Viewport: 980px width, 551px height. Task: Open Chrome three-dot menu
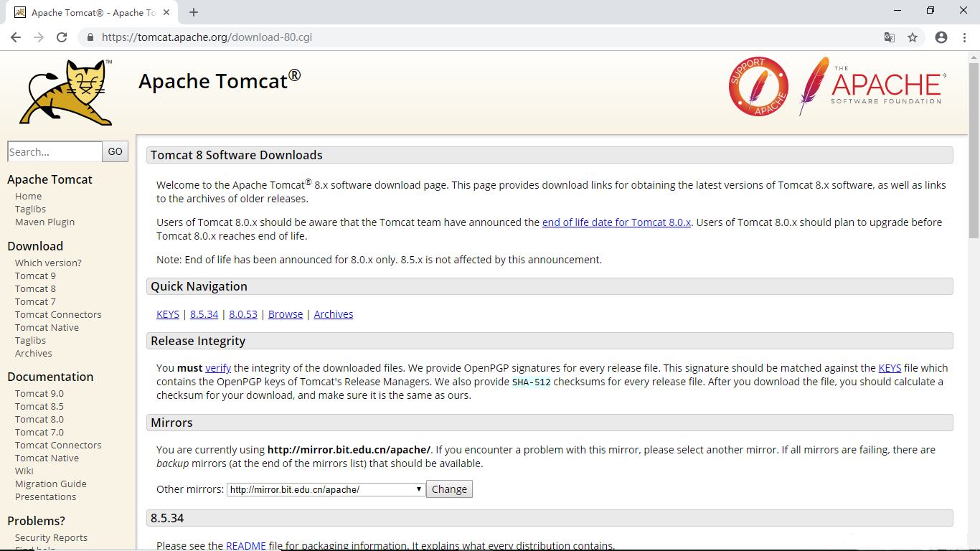coord(964,37)
